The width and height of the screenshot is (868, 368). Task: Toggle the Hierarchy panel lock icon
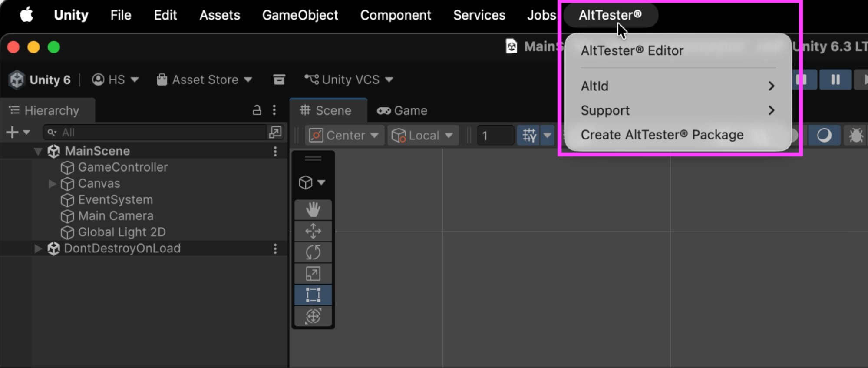pos(257,110)
